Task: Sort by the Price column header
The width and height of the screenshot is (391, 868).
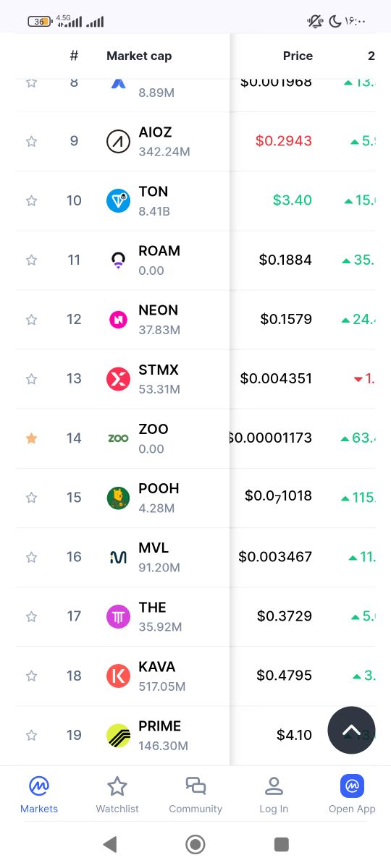Action: pos(298,56)
